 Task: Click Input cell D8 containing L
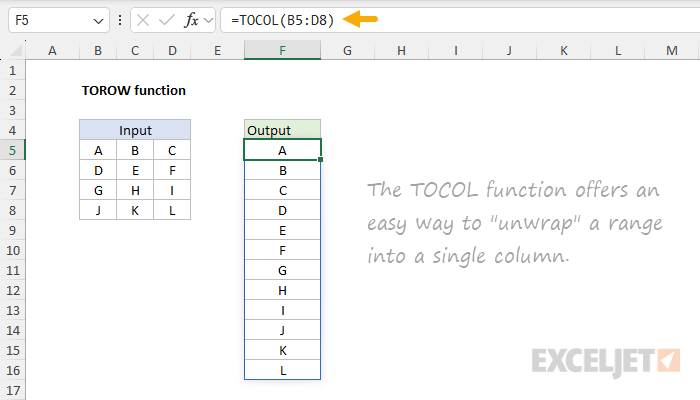coord(172,210)
